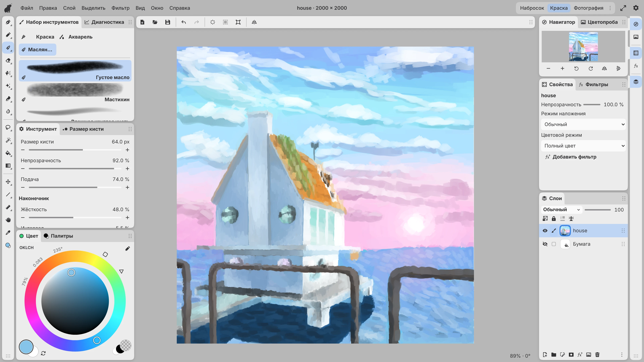644x362 pixels.
Task: Click the crop canvas icon
Action: pyautogui.click(x=238, y=22)
